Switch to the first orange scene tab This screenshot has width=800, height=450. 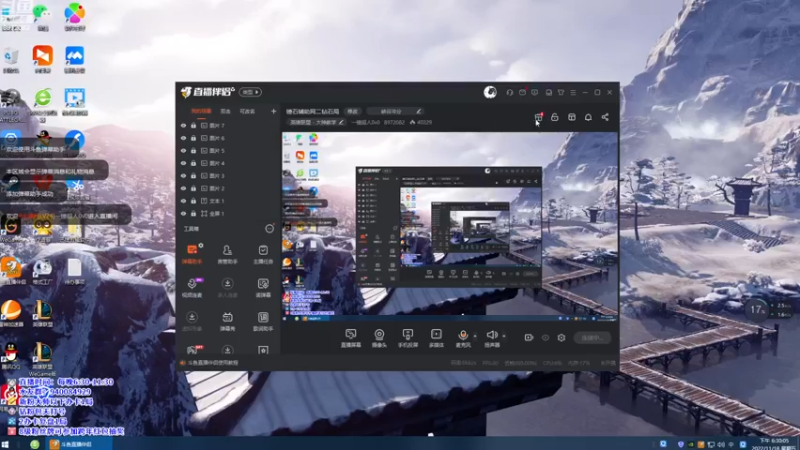201,111
